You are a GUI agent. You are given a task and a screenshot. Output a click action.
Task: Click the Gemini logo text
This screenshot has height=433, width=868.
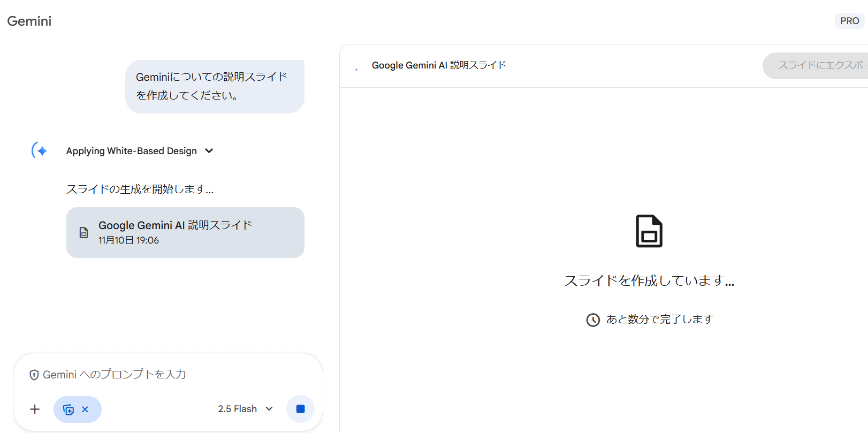pyautogui.click(x=29, y=21)
